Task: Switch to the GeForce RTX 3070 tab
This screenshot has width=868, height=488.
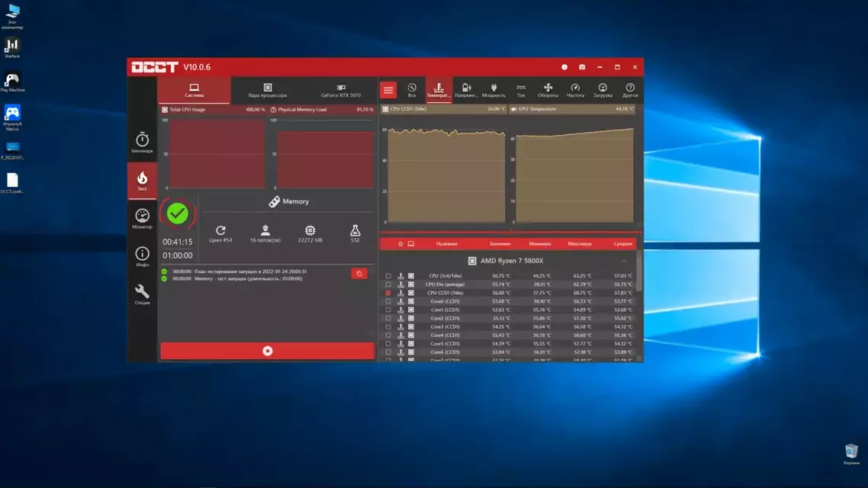Action: point(340,90)
